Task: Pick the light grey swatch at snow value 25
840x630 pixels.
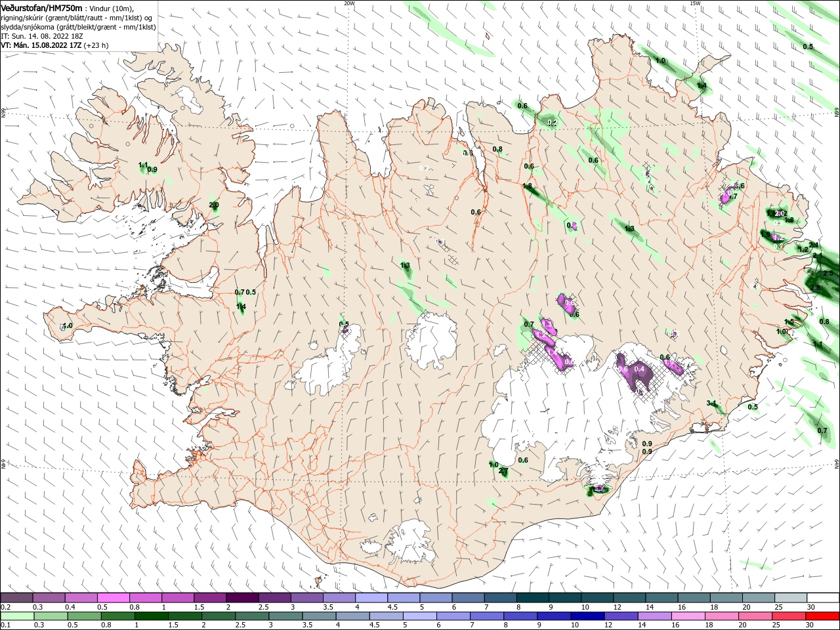Action: click(791, 598)
